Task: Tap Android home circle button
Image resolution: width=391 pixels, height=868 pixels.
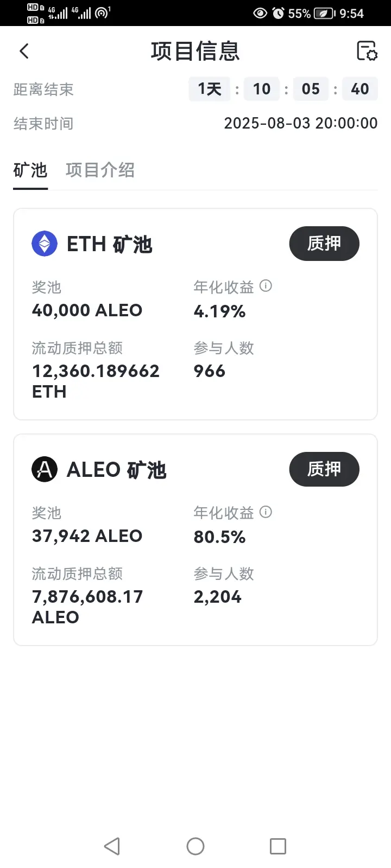Action: (x=195, y=846)
